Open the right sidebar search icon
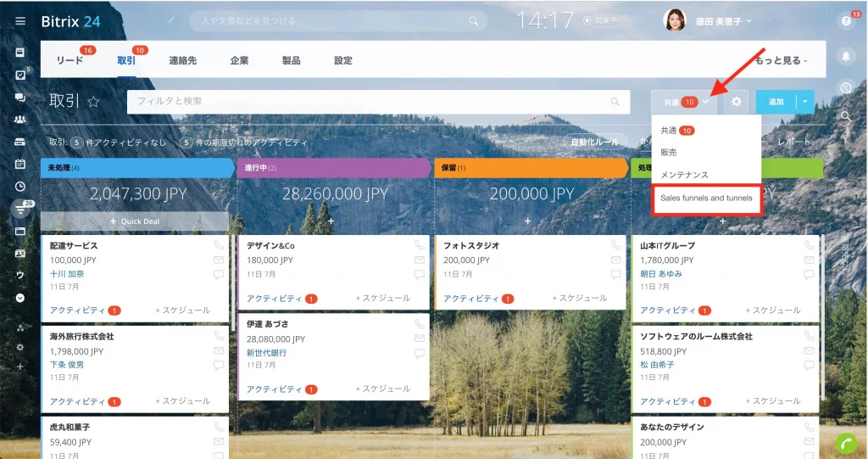This screenshot has height=459, width=868. 846,116
